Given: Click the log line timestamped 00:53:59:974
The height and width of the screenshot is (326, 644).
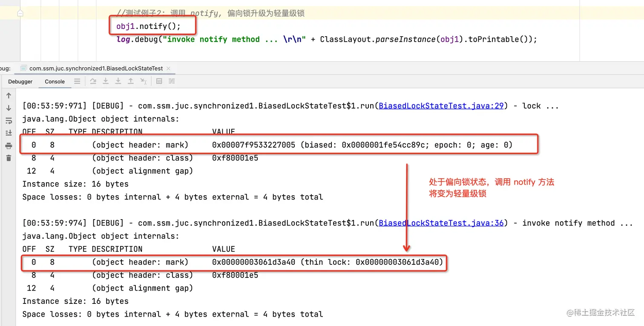Looking at the screenshot, I should click(x=328, y=223).
